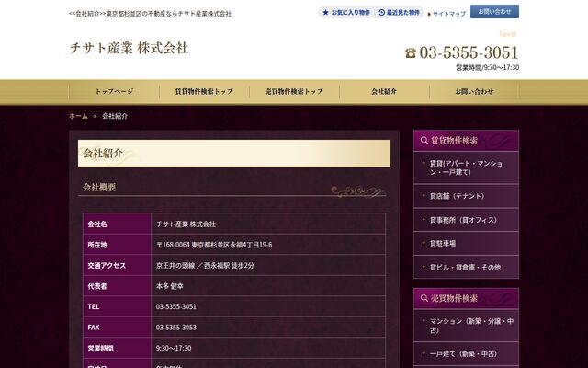
Task: Click the 会社紹介 gold page title banner
Action: 234,154
